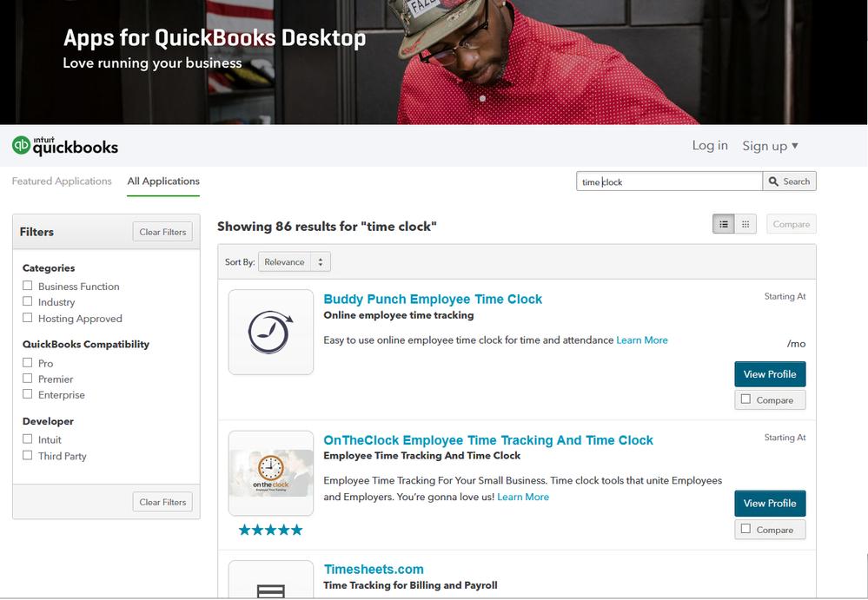Tick Compare checkbox for OnTheClock
Viewport: 868px width, 600px height.
click(745, 529)
